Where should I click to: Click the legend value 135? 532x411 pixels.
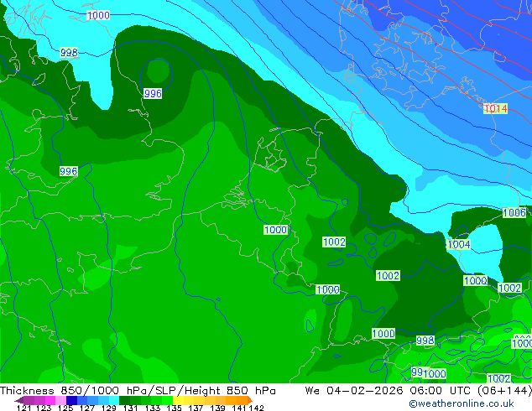tap(174, 408)
